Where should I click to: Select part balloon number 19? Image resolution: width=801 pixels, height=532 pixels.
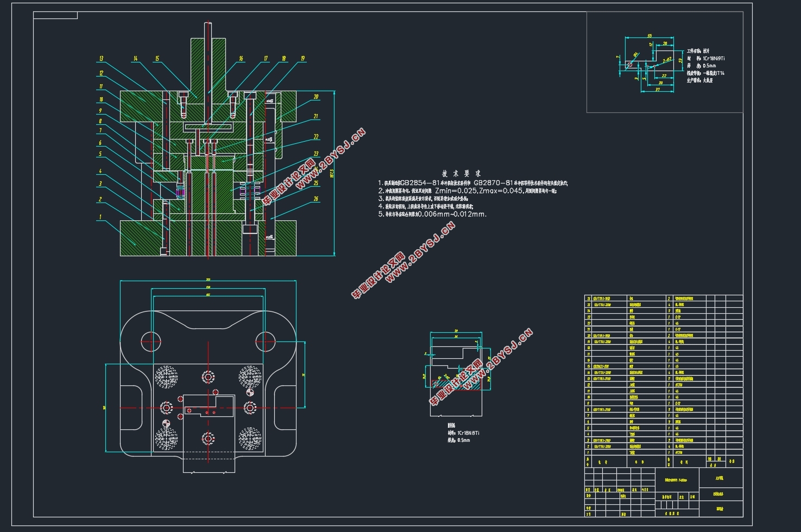tap(302, 59)
